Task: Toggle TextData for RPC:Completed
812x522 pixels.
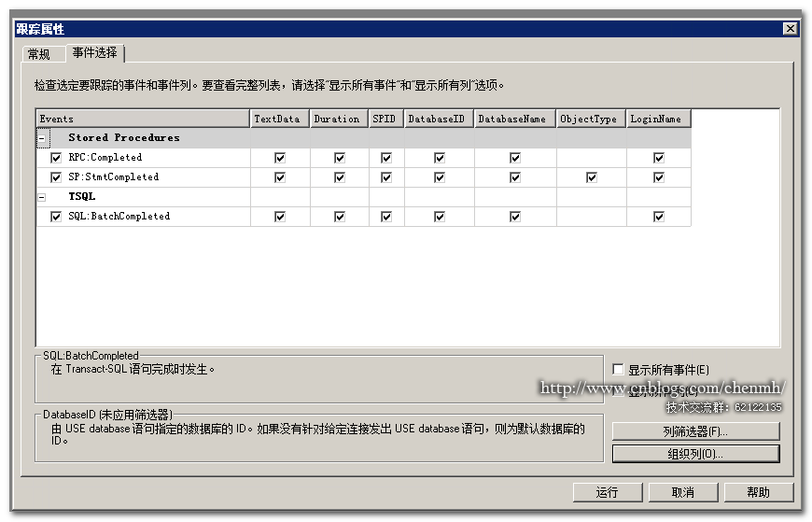Action: coord(280,158)
